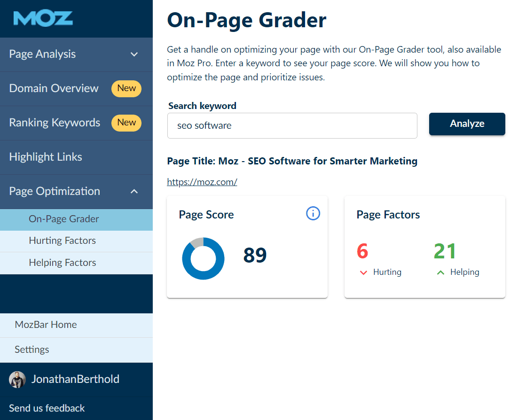Viewport: 518px width, 420px height.
Task: Expand the Page Analysis chevron
Action: click(134, 54)
